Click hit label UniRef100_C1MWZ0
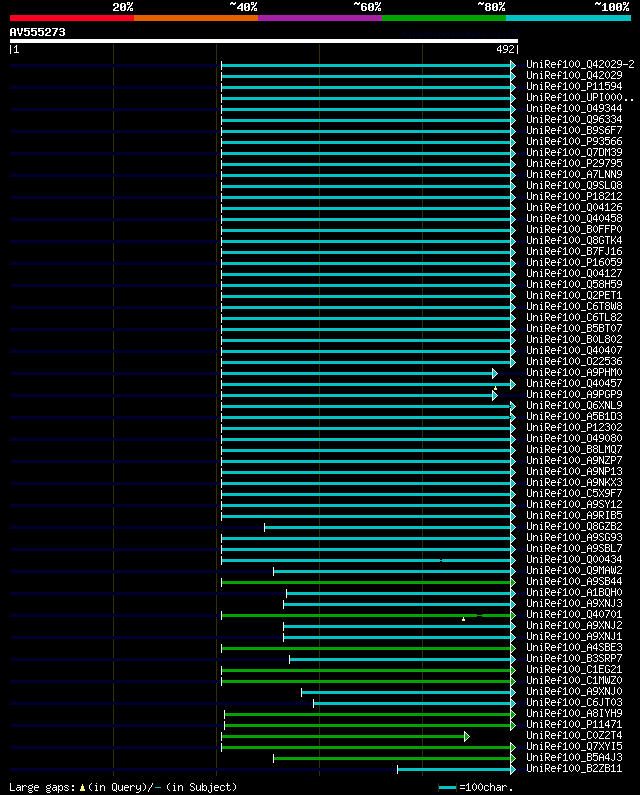640x795 pixels. pos(574,681)
